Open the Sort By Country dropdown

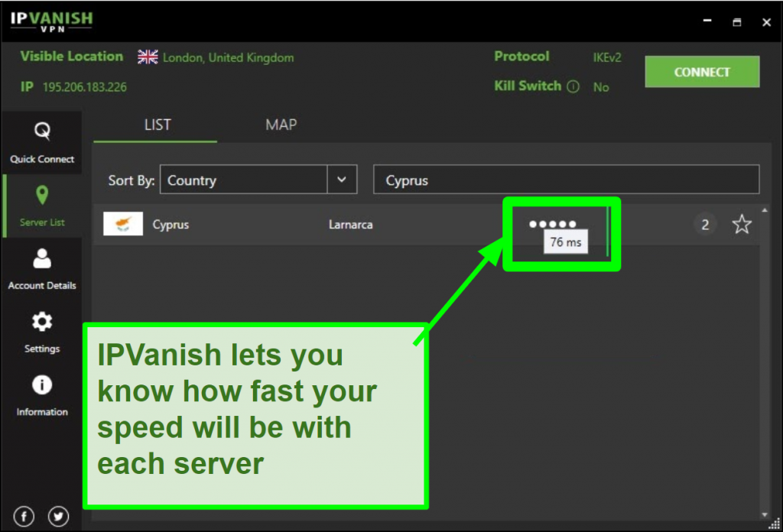point(258,180)
